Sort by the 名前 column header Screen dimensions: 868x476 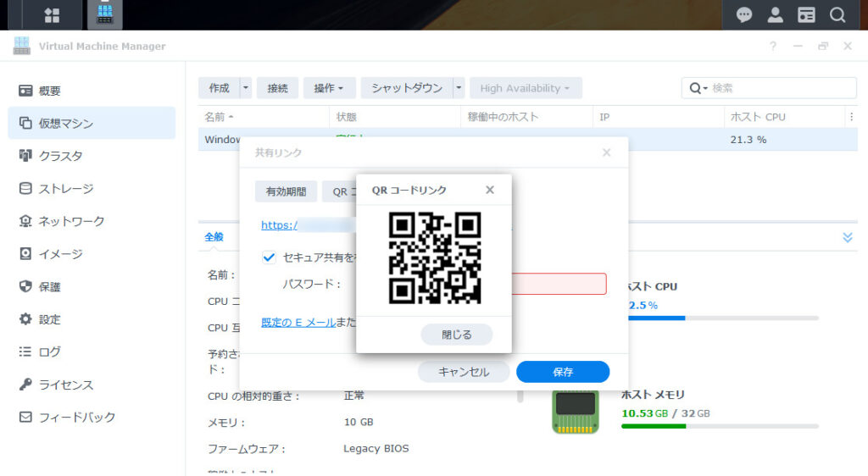point(264,117)
